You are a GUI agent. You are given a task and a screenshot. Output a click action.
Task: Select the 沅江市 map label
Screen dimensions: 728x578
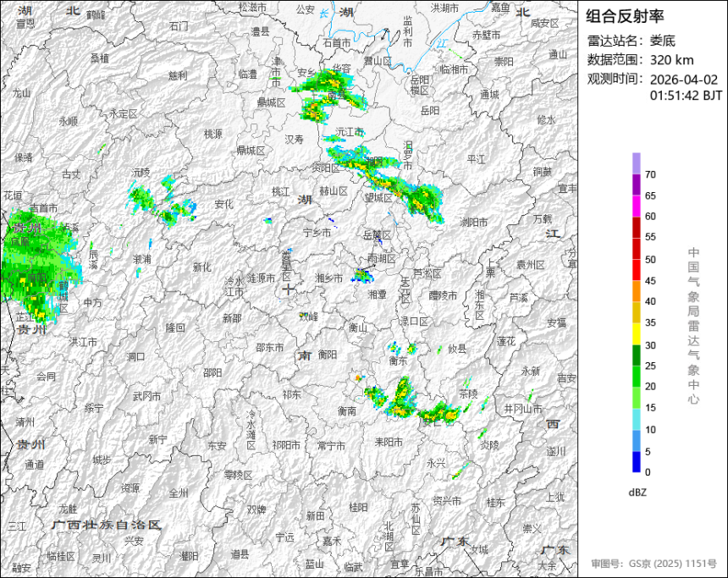(350, 132)
